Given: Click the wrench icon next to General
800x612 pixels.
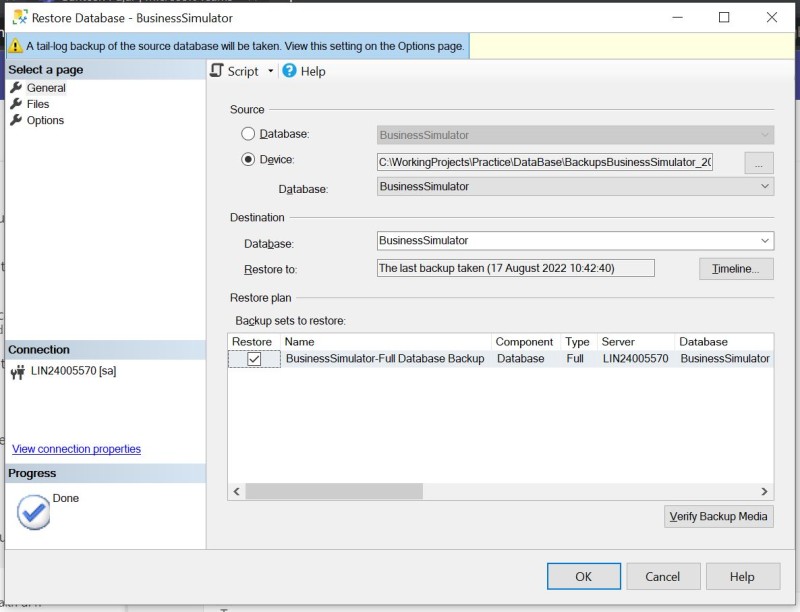Looking at the screenshot, I should tap(16, 87).
